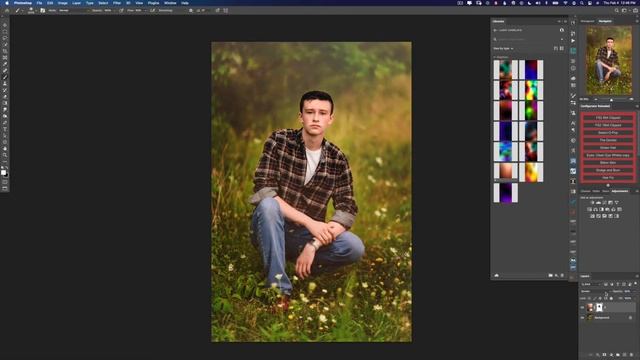Open smoothing options gear

click(x=191, y=11)
